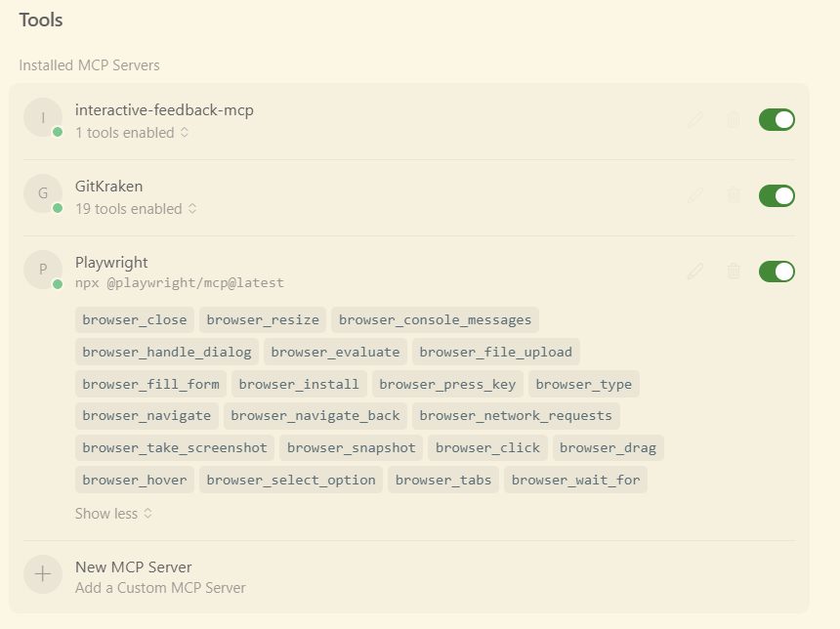Click the GitKraken avatar icon

(x=43, y=193)
